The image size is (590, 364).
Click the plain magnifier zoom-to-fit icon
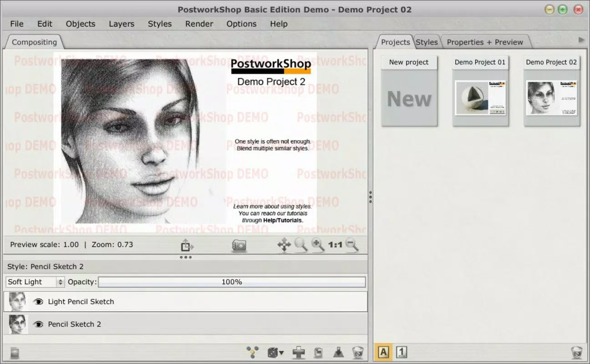coord(301,245)
